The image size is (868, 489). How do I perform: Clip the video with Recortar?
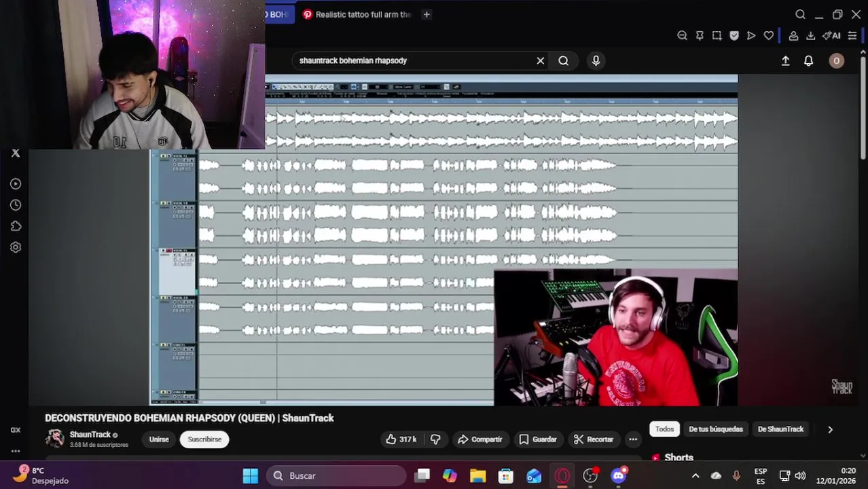click(x=593, y=439)
